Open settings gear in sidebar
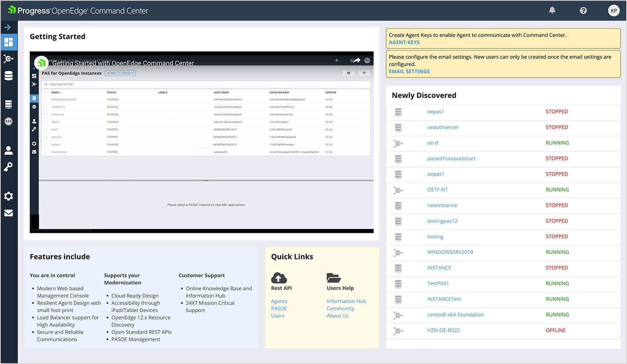The image size is (627, 364). (x=8, y=196)
